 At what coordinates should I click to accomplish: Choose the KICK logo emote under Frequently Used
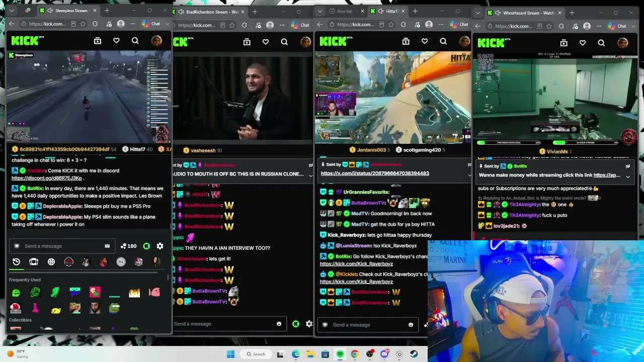pos(75,291)
